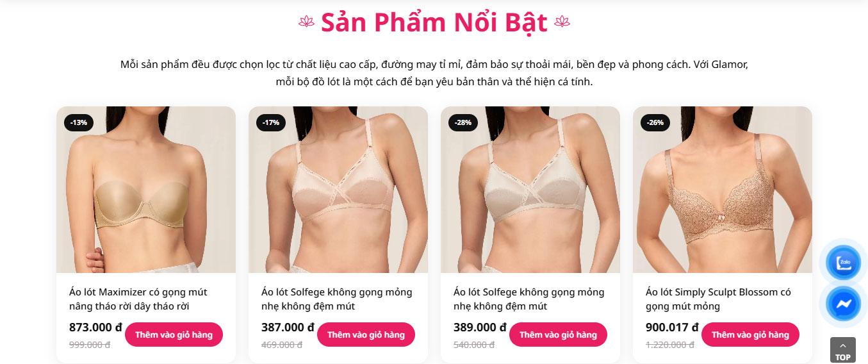Screen dimensions: 868x364
Task: Add 387.000 đ Solfege bra to cart
Action: coord(366,335)
